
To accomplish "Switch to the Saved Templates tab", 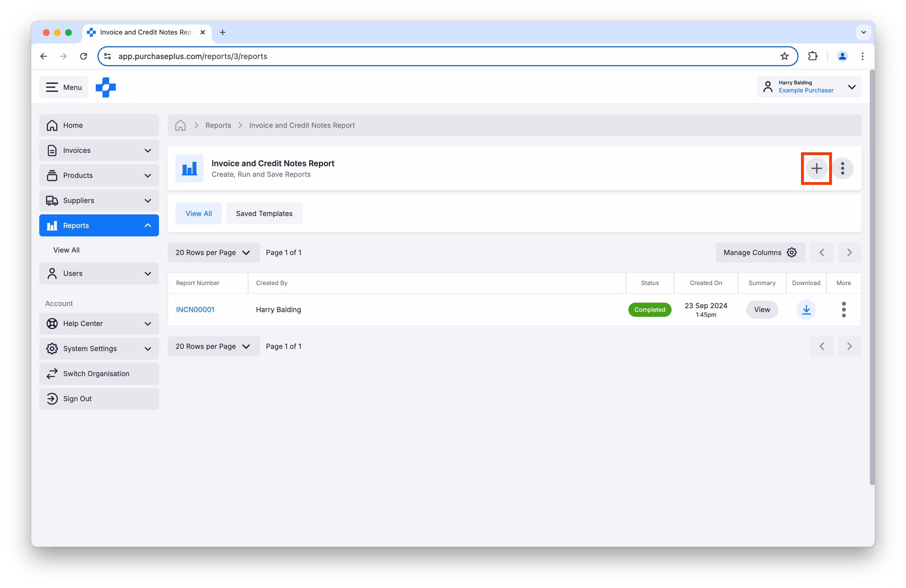I will 264,214.
